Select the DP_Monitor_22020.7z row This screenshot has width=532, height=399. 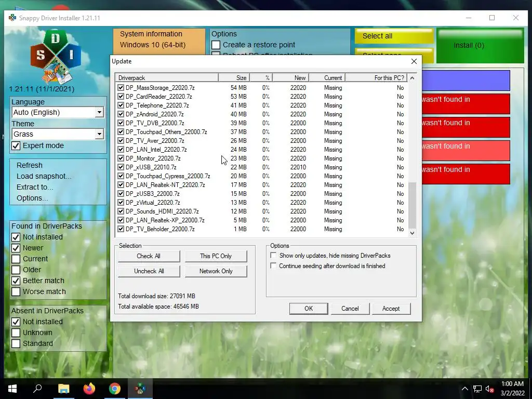(x=261, y=158)
